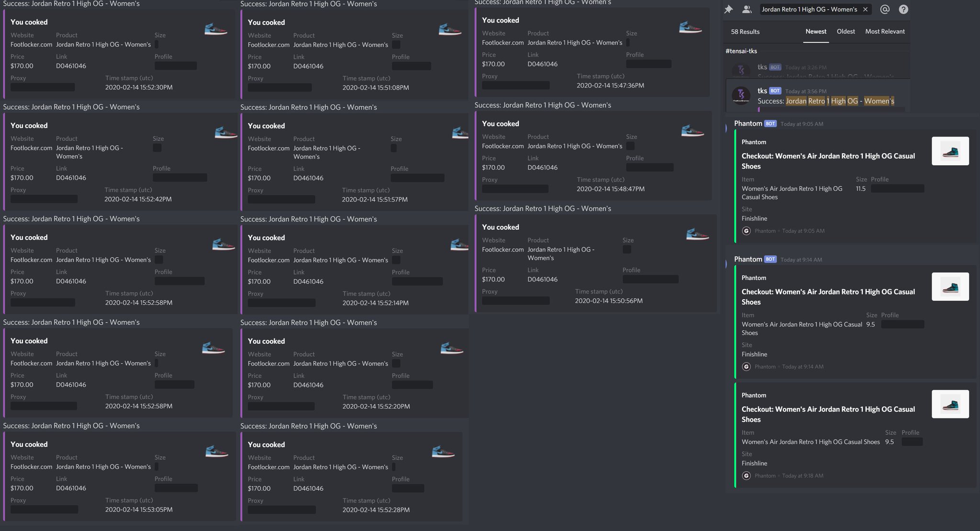Select timestamp "2020-02-14 15:50:56PM"
The image size is (980, 531).
point(609,301)
